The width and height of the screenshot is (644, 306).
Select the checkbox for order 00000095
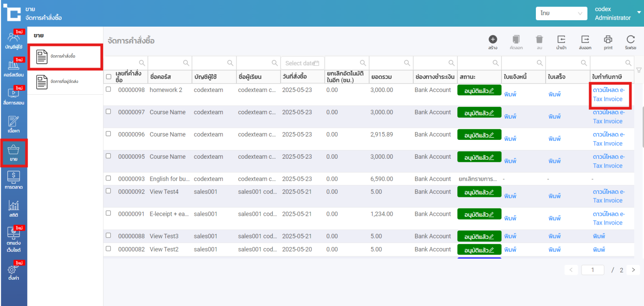tap(109, 156)
